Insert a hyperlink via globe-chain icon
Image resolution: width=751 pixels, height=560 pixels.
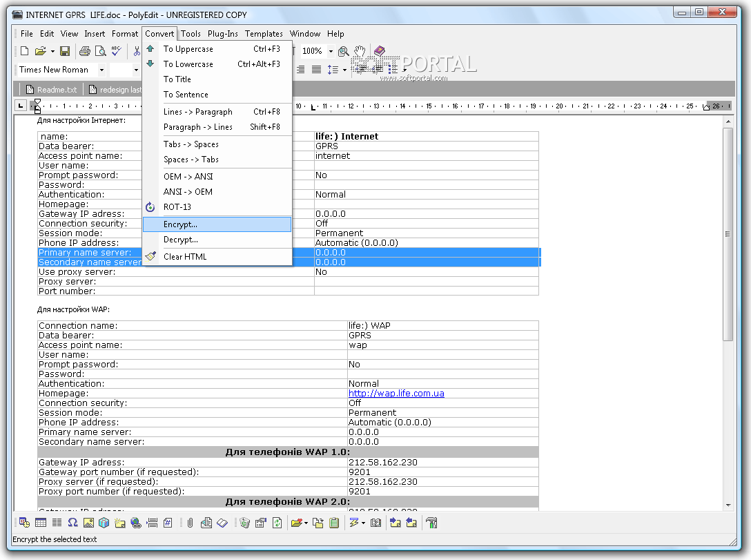tap(136, 523)
